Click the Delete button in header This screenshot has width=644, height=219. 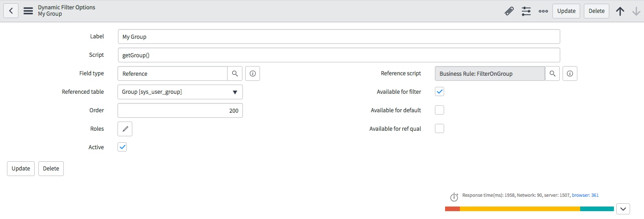[x=596, y=11]
